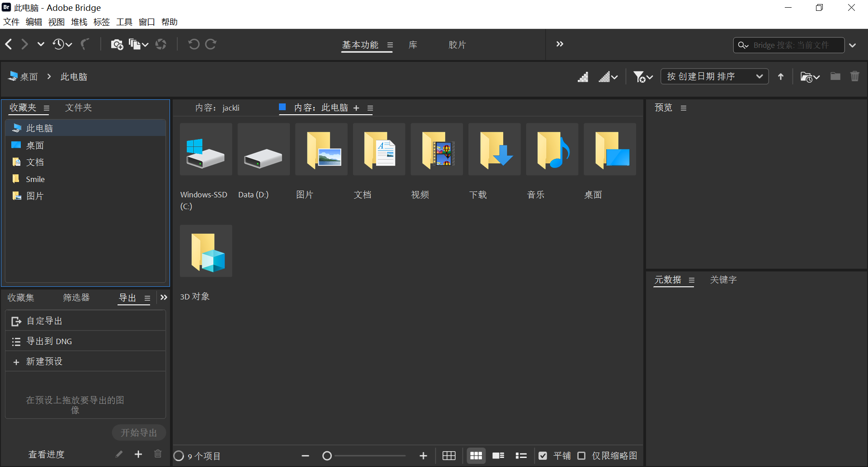Click the ascending sort order arrow
868x467 pixels.
pyautogui.click(x=780, y=76)
